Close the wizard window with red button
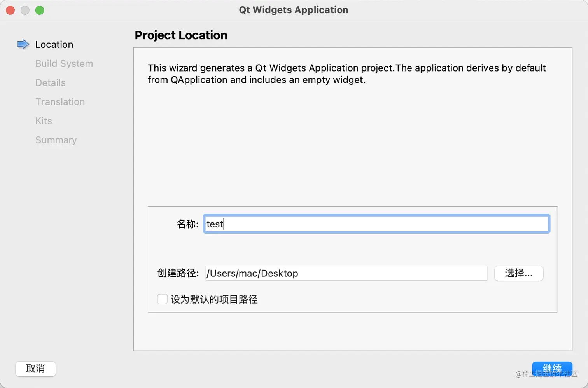The image size is (588, 388). coord(10,10)
